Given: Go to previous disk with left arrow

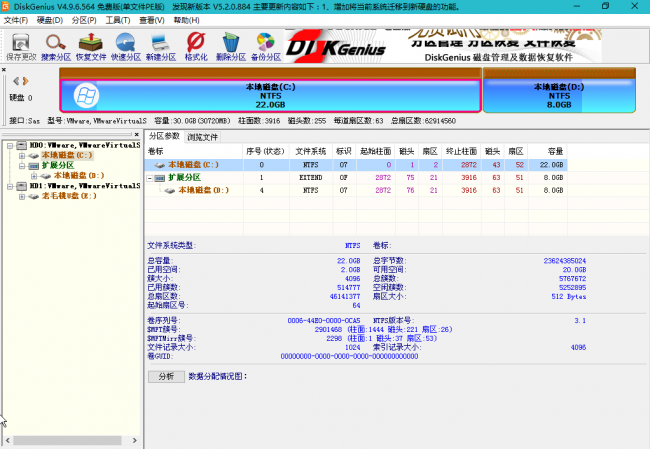Looking at the screenshot, I should click(x=16, y=81).
